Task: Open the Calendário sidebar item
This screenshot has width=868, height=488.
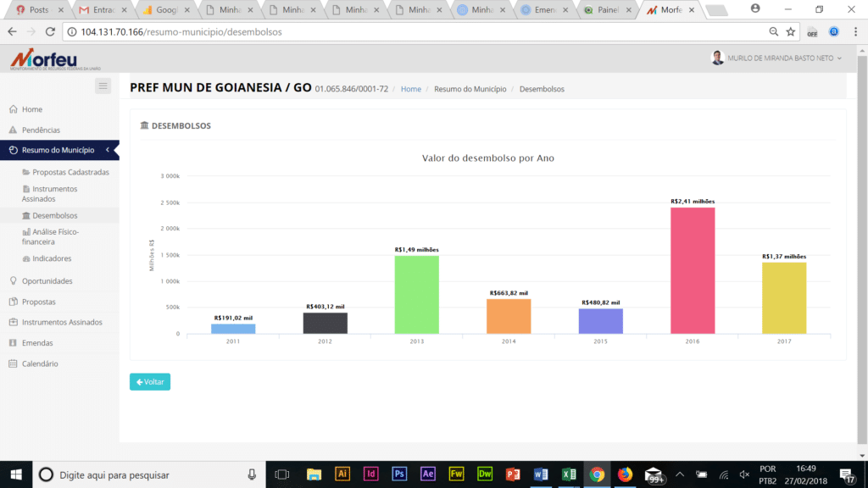Action: point(40,363)
